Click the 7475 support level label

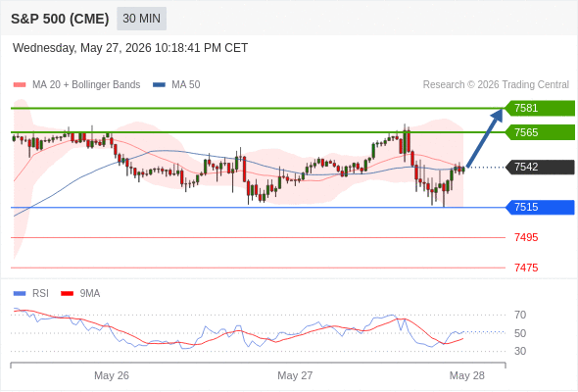(x=526, y=268)
